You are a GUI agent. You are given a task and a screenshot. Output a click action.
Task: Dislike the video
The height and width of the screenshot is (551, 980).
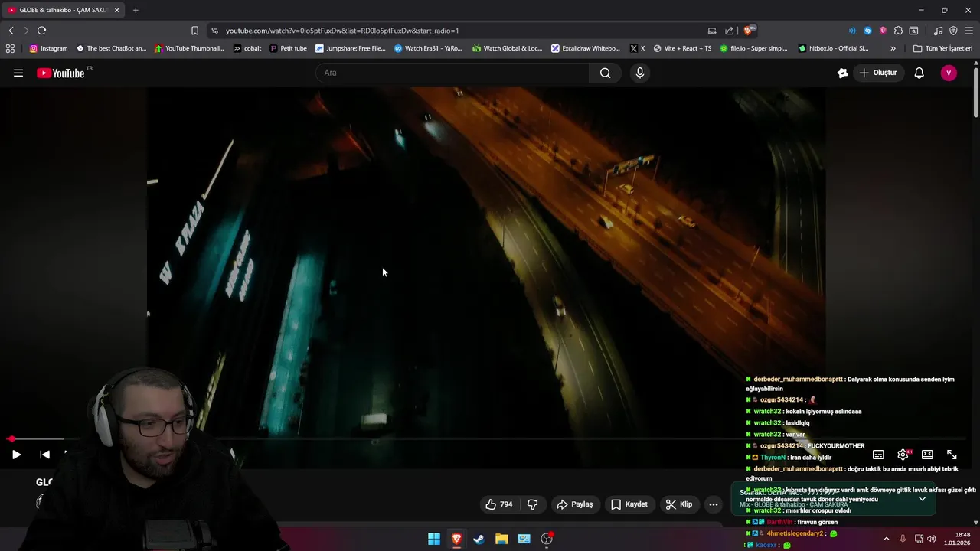(x=533, y=504)
